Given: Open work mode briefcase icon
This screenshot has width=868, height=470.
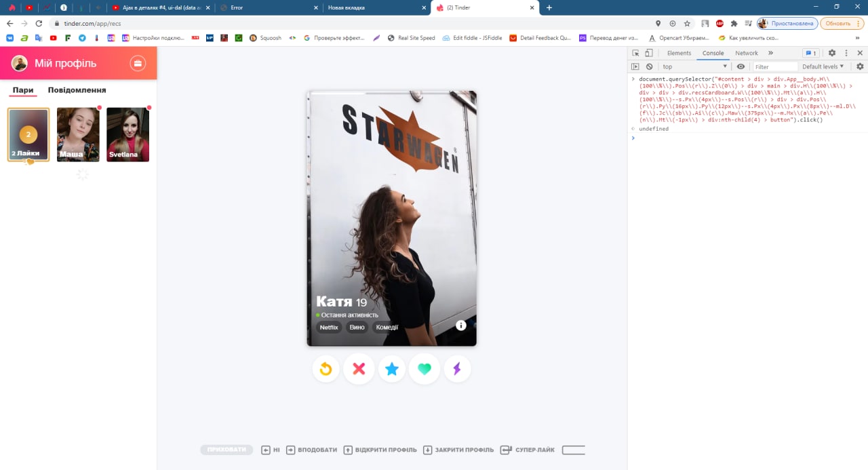Looking at the screenshot, I should [x=138, y=63].
